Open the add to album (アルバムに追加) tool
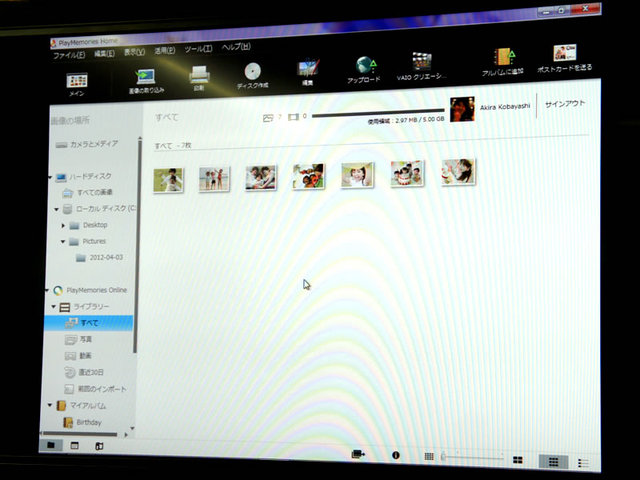Viewport: 640px width, 480px height. tap(503, 62)
